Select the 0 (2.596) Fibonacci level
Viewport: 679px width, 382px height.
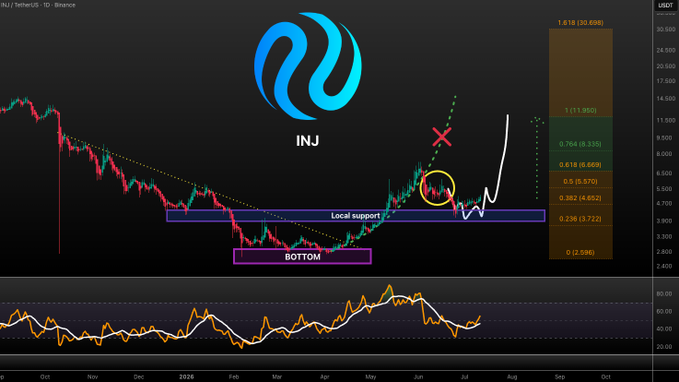pos(580,253)
